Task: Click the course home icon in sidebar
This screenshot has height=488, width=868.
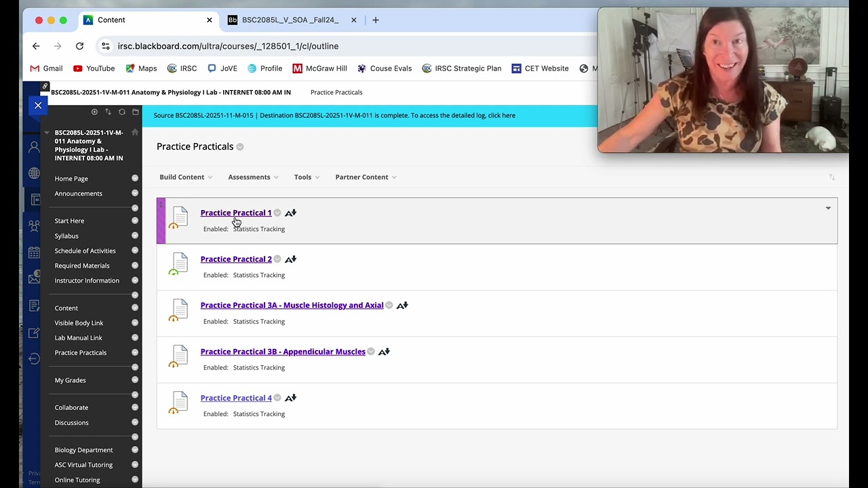Action: pos(135,132)
